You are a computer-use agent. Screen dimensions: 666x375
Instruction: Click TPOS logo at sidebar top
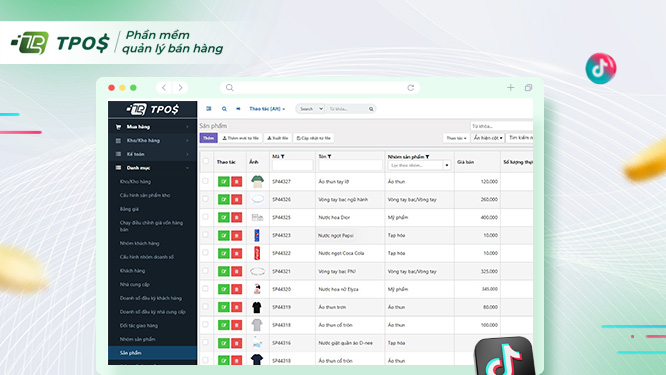pyautogui.click(x=152, y=109)
